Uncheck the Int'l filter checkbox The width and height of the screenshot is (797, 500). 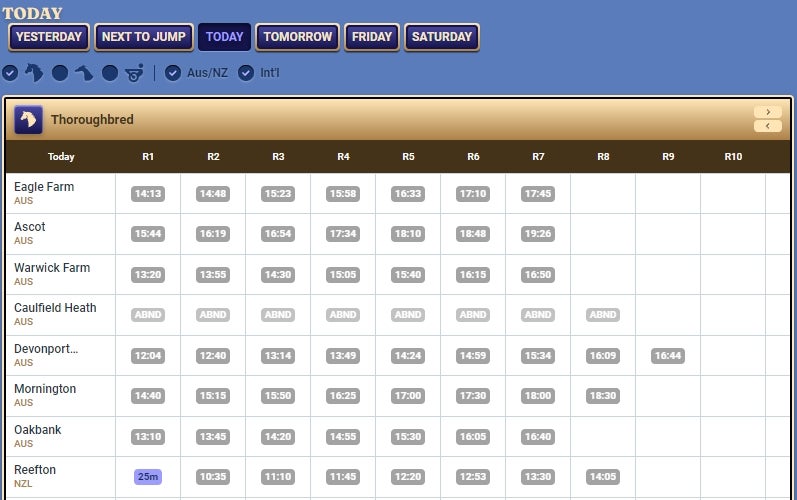point(246,73)
